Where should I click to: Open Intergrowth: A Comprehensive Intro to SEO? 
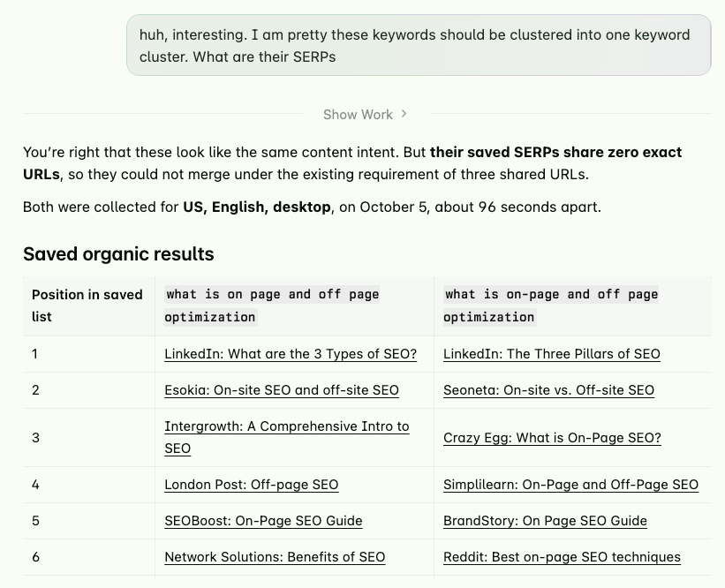pos(287,437)
